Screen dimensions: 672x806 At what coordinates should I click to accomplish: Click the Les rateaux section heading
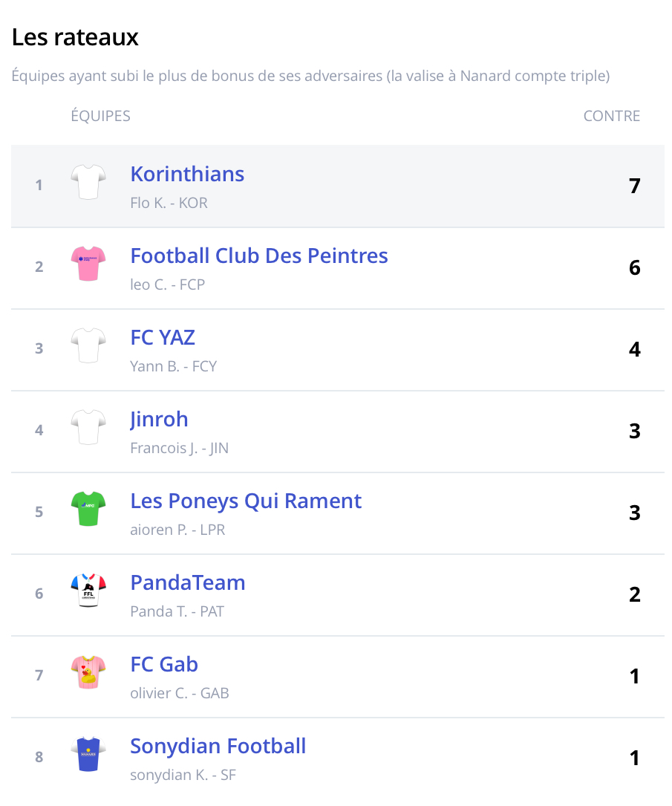click(75, 37)
